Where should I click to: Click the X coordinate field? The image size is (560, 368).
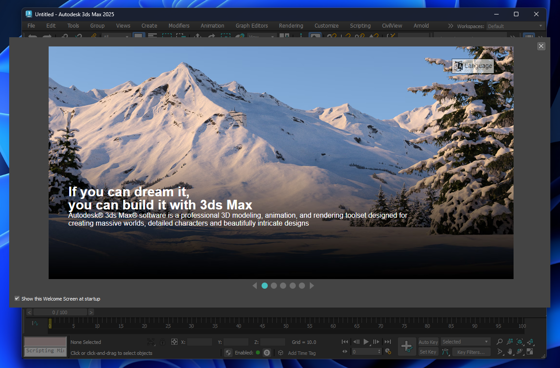pos(200,342)
